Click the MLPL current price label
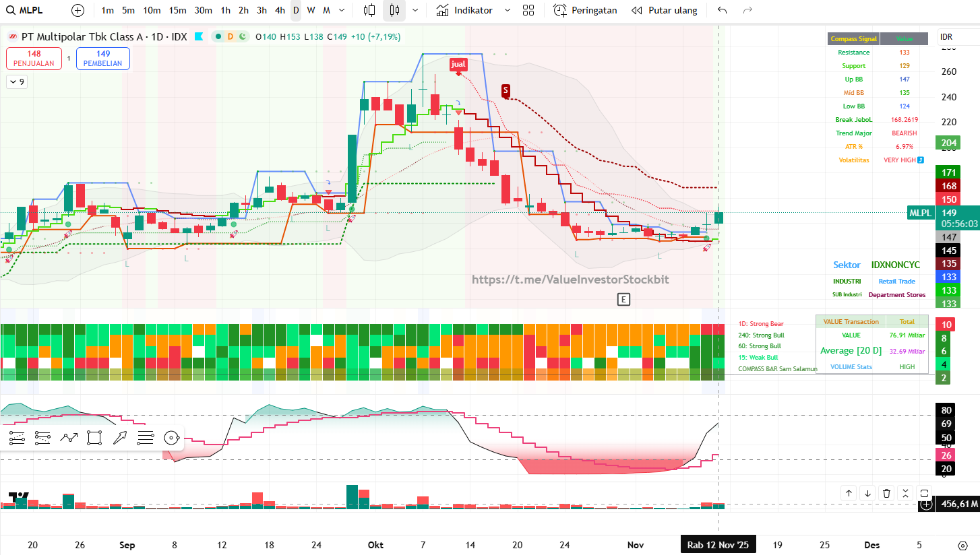The height and width of the screenshot is (555, 980). (920, 213)
